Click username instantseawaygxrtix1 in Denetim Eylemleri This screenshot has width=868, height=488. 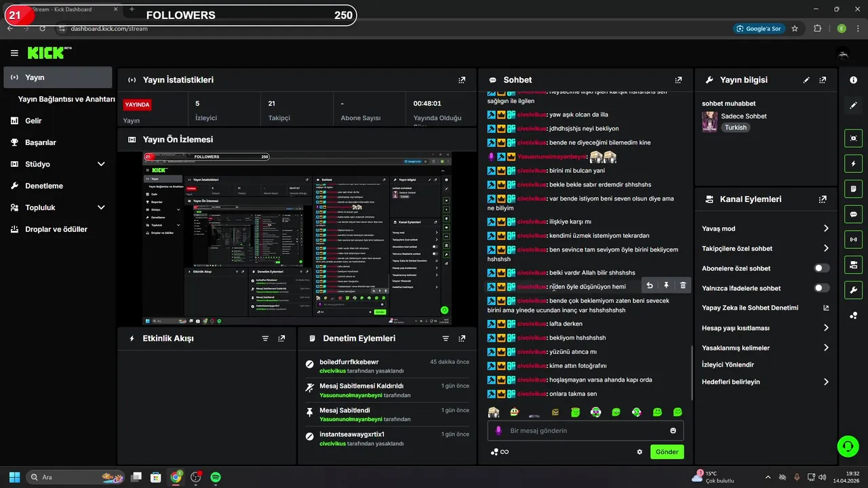[x=352, y=434]
